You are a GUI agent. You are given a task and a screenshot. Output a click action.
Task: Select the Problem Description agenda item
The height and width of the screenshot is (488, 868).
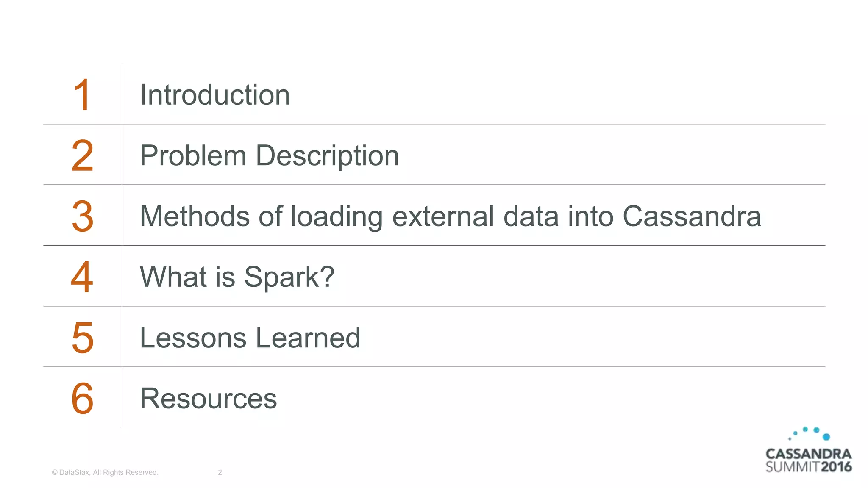coord(269,155)
